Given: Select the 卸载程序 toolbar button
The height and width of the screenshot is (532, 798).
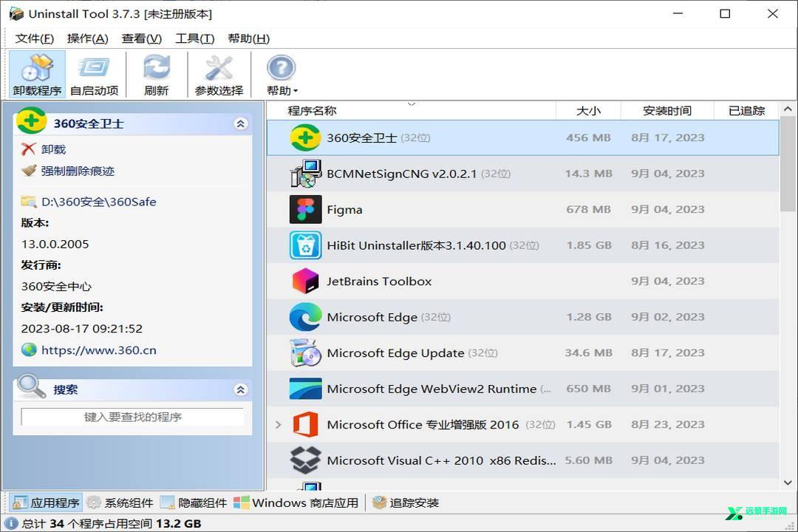Looking at the screenshot, I should tap(37, 75).
